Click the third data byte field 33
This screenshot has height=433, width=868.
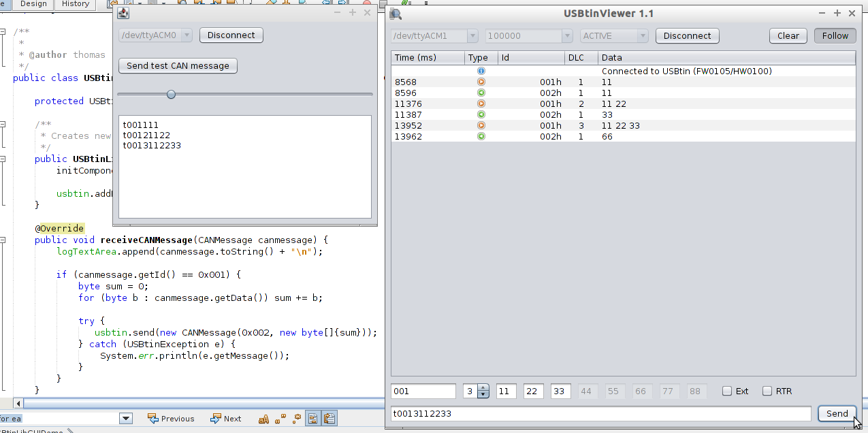(x=561, y=391)
